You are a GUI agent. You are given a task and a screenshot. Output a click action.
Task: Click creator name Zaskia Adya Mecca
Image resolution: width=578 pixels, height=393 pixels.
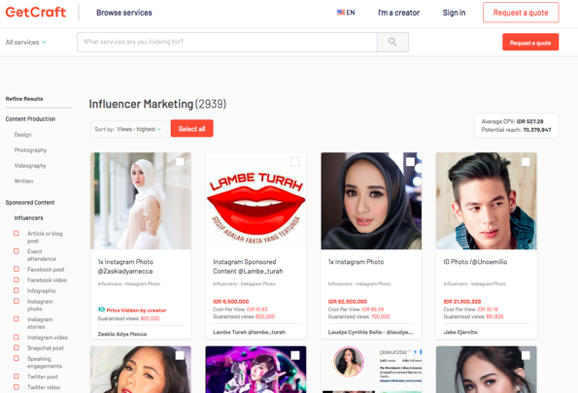point(122,334)
